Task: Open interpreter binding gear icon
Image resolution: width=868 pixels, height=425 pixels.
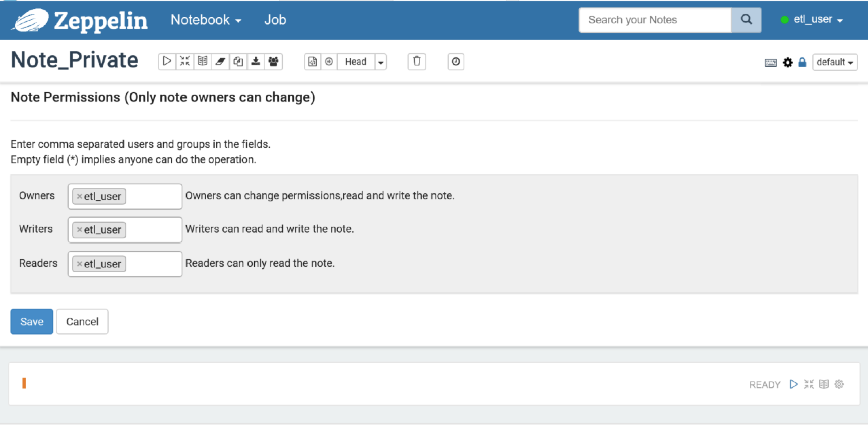Action: (788, 63)
